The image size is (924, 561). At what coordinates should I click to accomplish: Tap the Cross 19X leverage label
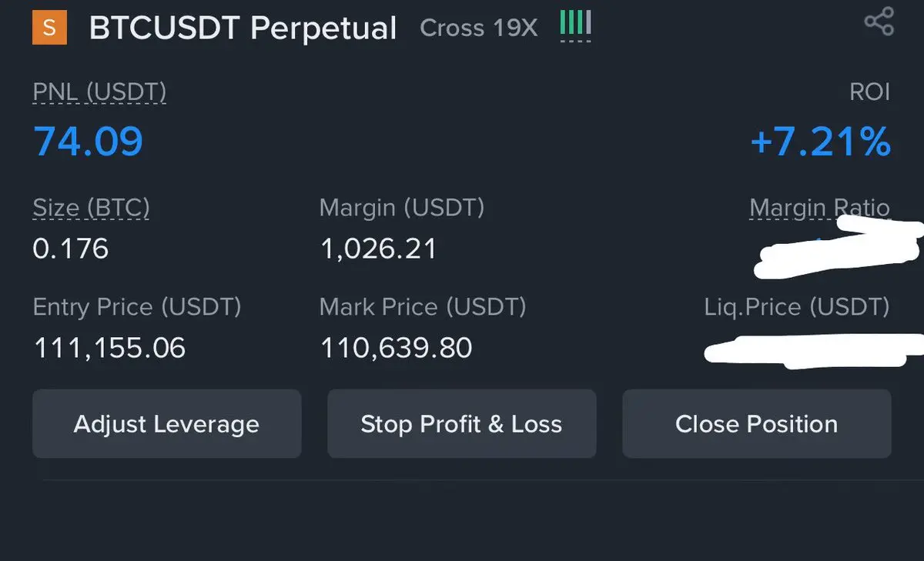click(x=478, y=28)
